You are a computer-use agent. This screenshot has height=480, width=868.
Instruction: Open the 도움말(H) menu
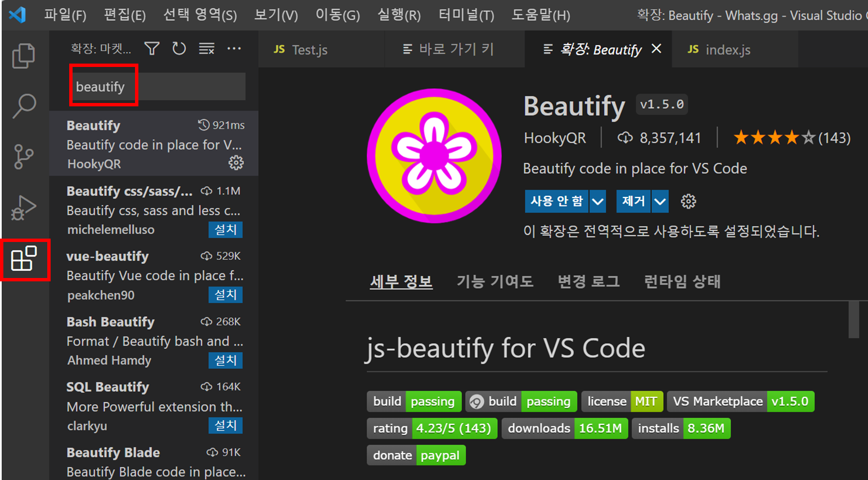(541, 15)
